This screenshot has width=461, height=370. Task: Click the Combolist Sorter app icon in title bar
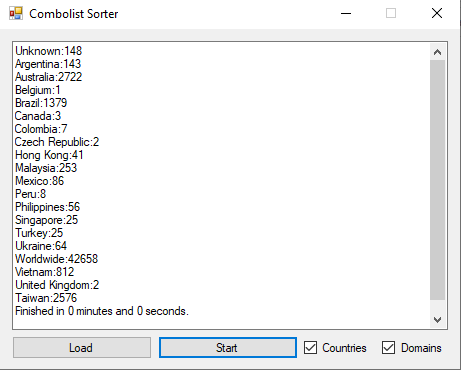[x=16, y=14]
